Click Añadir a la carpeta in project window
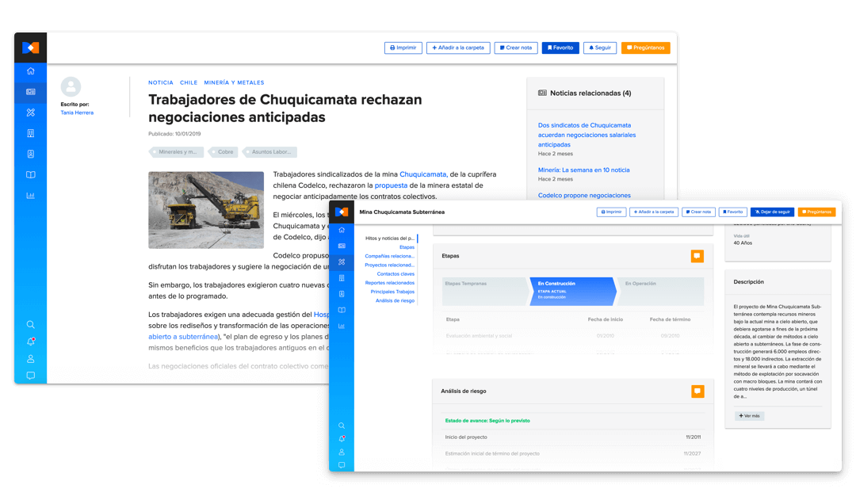Viewport: 856px width, 504px height. click(x=654, y=212)
